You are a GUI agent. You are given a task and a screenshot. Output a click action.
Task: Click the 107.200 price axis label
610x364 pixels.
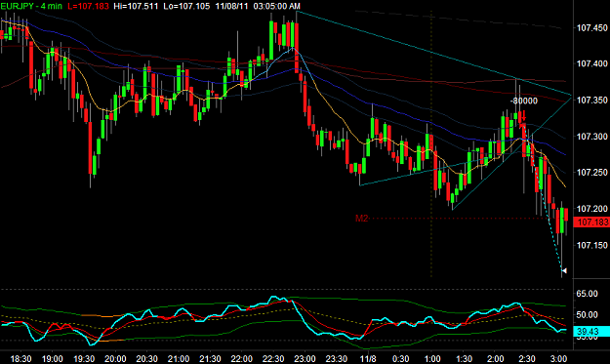pos(591,209)
